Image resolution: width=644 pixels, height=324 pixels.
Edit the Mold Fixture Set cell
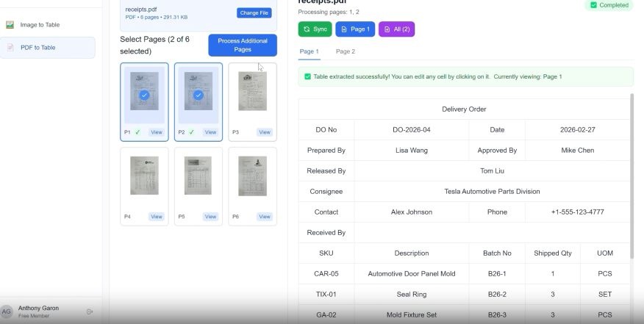(x=411, y=314)
